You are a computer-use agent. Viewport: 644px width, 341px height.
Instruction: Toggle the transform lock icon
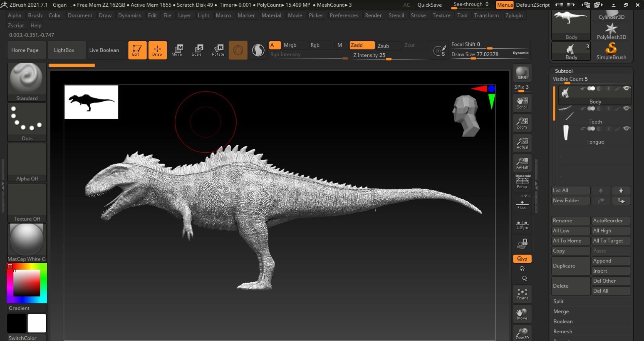tap(522, 244)
